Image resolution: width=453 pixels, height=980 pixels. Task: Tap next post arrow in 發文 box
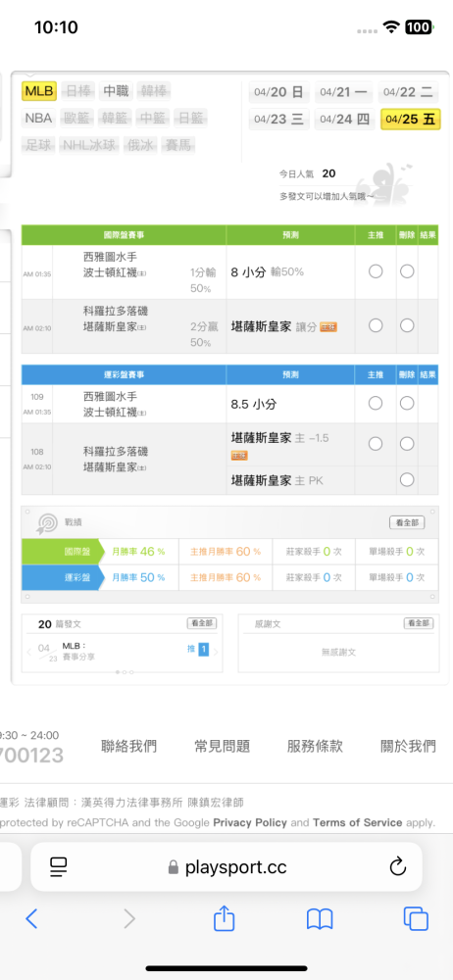click(216, 652)
